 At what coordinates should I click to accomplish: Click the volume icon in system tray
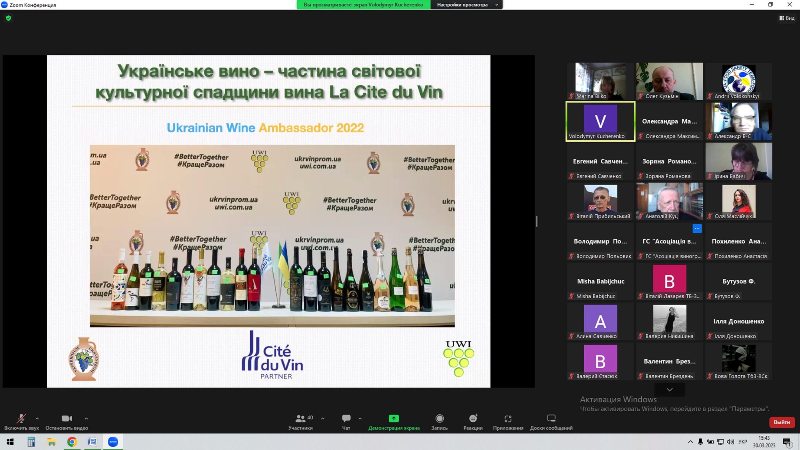[x=731, y=442]
